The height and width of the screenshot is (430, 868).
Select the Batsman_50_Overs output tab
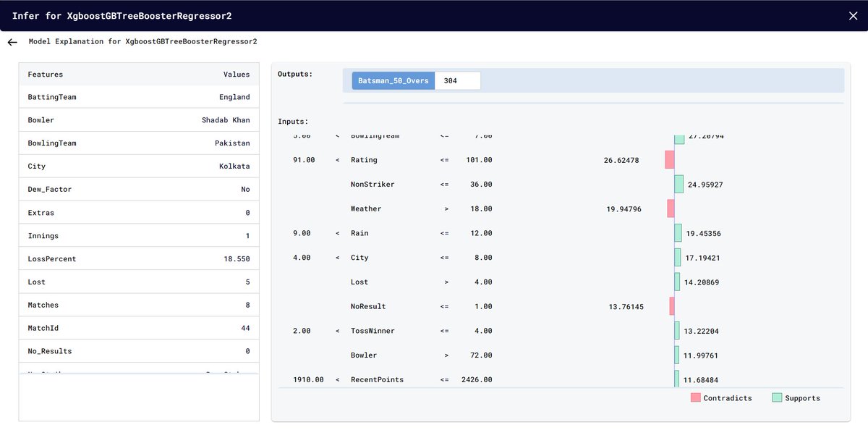point(392,80)
